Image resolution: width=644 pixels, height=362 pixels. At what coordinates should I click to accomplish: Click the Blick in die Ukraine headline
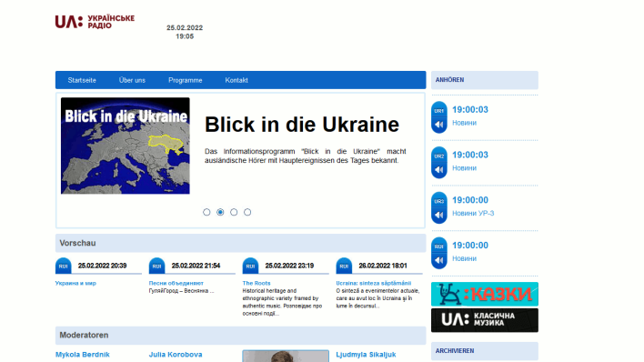click(x=302, y=125)
